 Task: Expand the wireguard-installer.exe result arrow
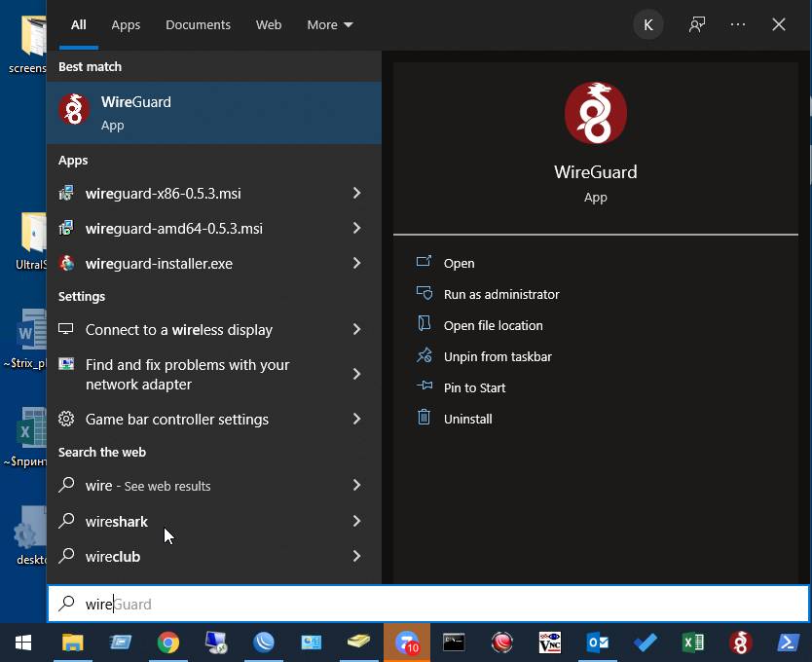356,263
